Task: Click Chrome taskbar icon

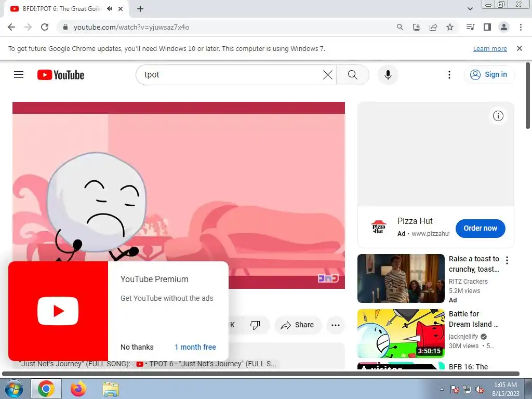Action: click(x=46, y=389)
